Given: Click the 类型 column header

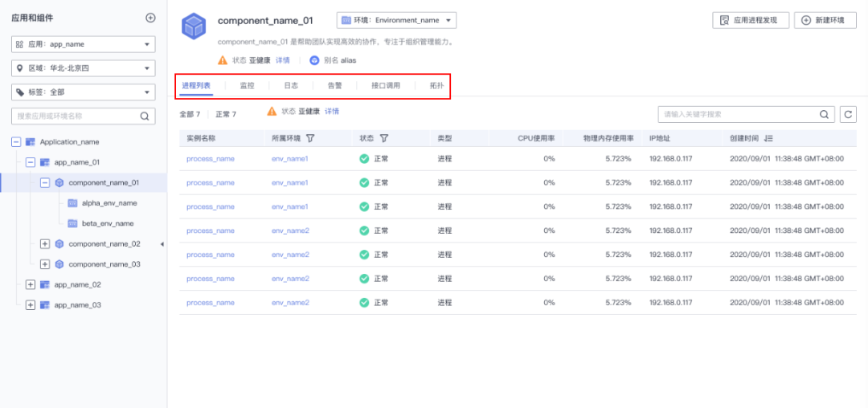Looking at the screenshot, I should pos(445,138).
